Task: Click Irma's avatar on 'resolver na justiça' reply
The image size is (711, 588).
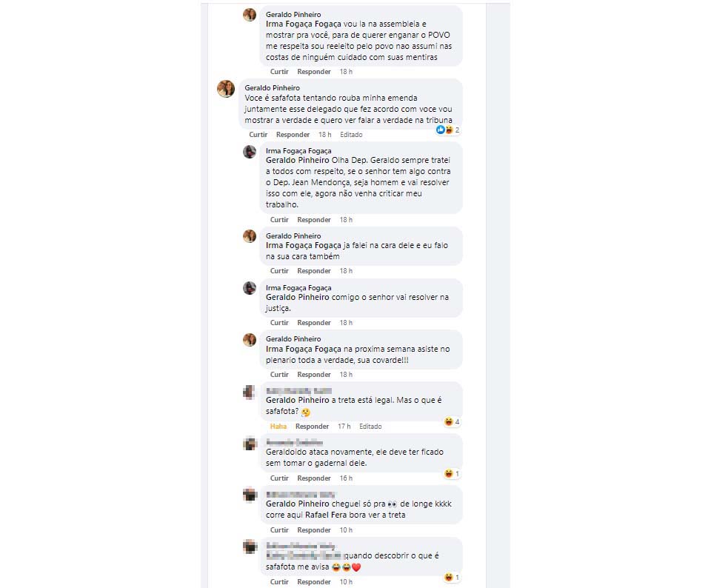Action: pos(250,288)
